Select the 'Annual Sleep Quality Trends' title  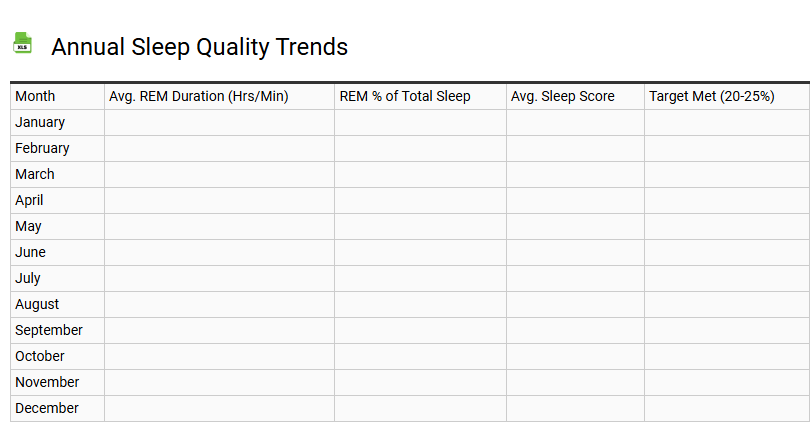(x=199, y=47)
